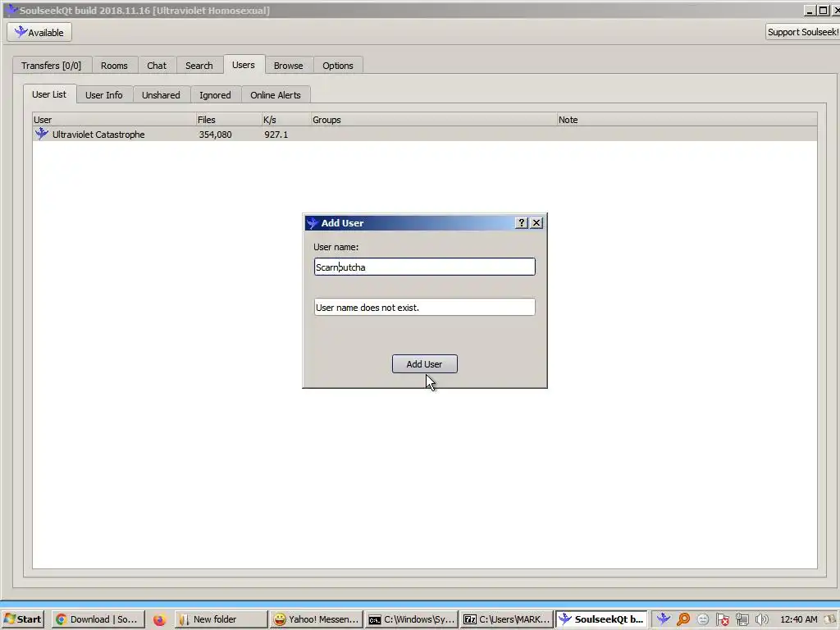Open the Transfers [0/0] tab
The image size is (840, 630).
pos(52,66)
